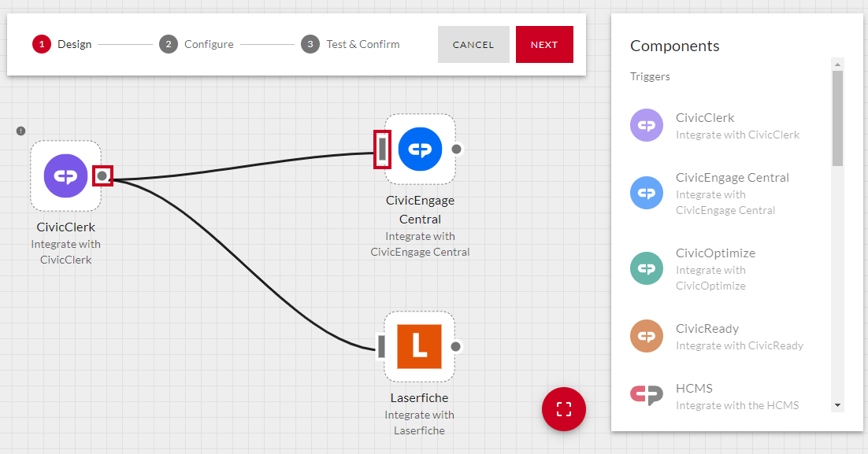Click the CivicEngage Central output connector dot
Screen dimensions: 868x454
pyautogui.click(x=456, y=149)
